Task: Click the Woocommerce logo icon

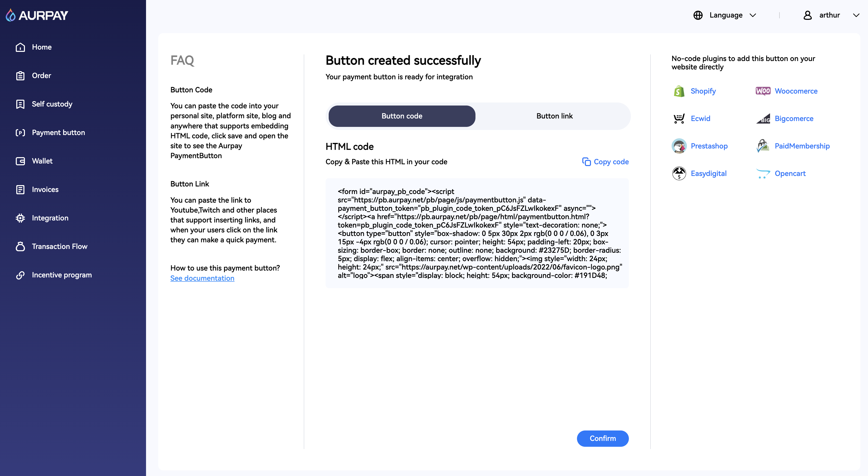Action: coord(763,91)
